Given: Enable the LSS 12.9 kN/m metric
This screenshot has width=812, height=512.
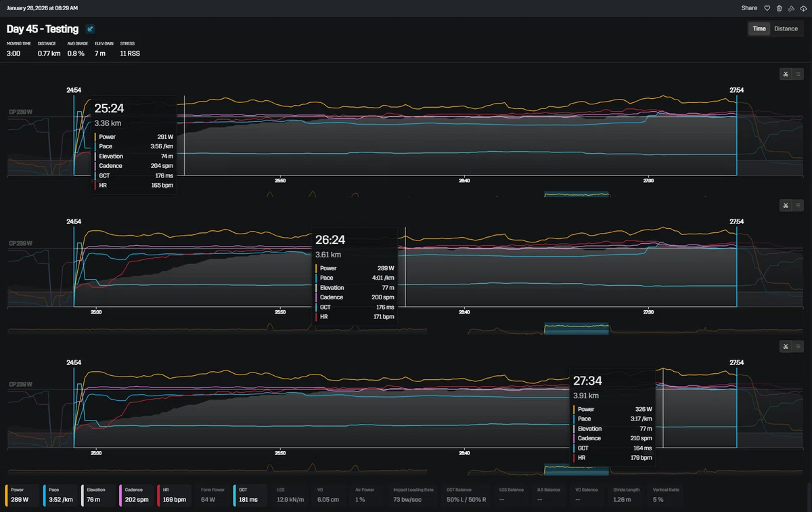Looking at the screenshot, I should 290,495.
